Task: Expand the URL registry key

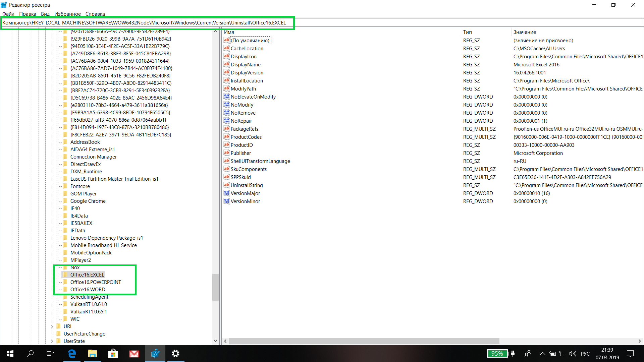Action: coord(52,326)
